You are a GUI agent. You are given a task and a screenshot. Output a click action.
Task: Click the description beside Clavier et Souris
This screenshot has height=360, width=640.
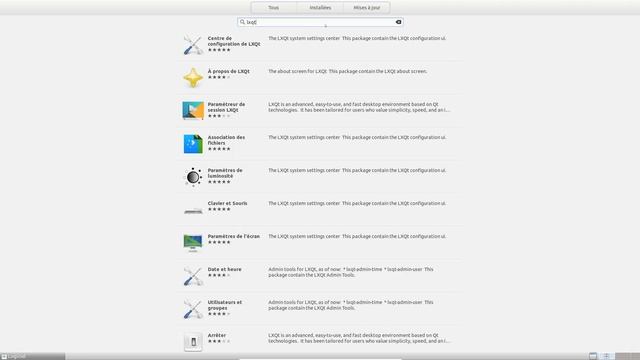[357, 203]
